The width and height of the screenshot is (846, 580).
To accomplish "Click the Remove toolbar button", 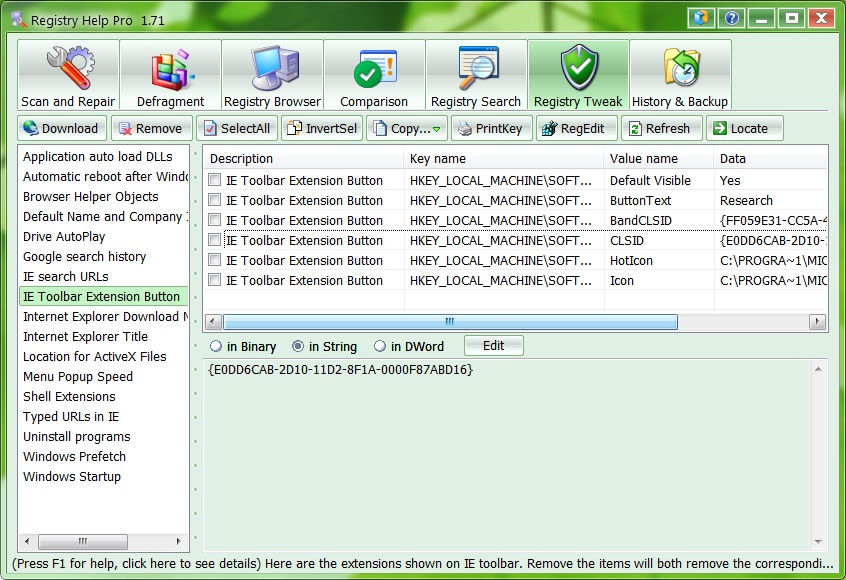I will (x=151, y=128).
